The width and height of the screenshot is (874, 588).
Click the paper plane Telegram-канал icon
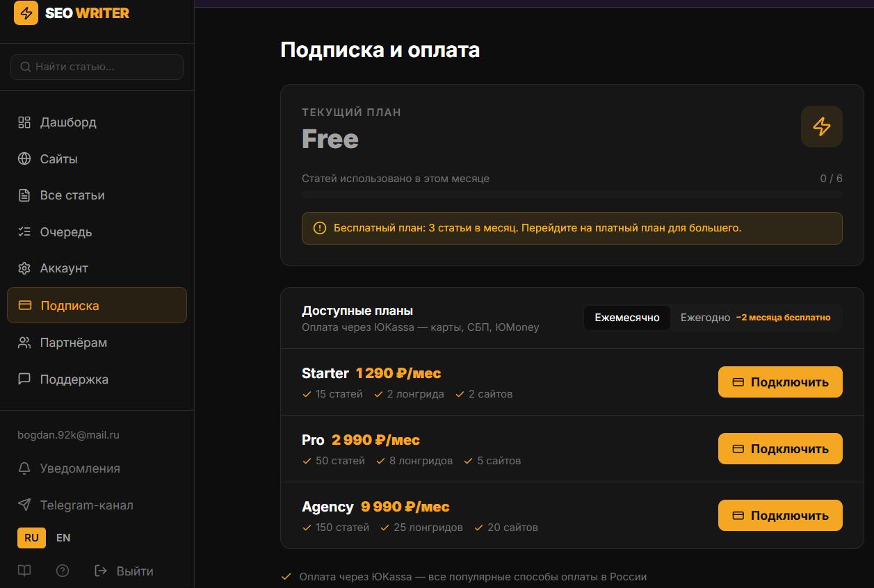[x=24, y=505]
